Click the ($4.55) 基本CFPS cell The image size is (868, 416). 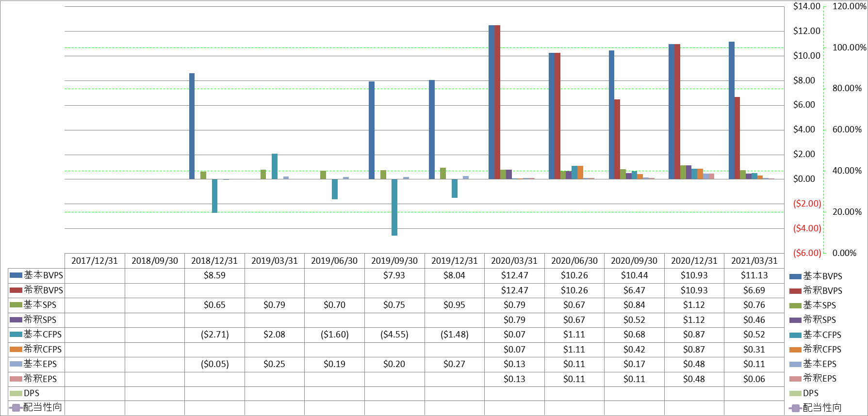click(x=394, y=334)
